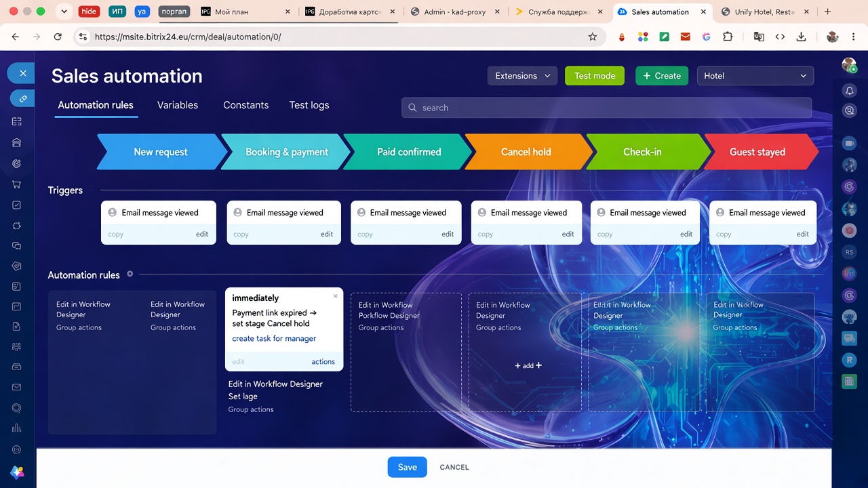Expand the tab search chevron in tab strip
The image size is (868, 488).
pyautogui.click(x=64, y=12)
